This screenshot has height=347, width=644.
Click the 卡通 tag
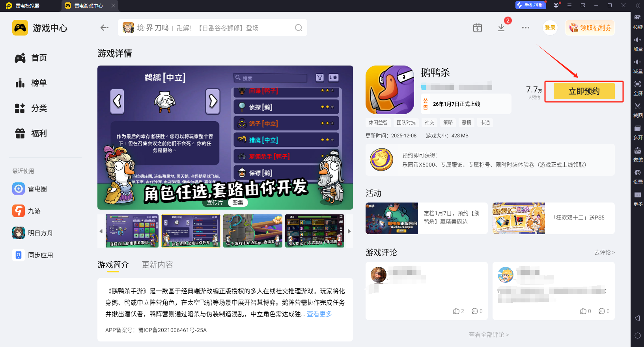point(485,123)
